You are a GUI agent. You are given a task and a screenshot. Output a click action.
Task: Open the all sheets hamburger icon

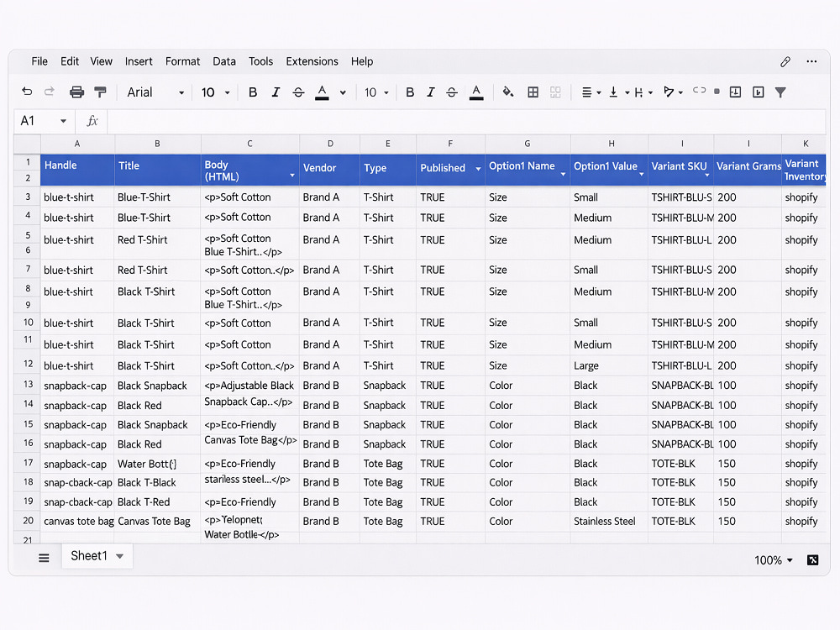[44, 559]
